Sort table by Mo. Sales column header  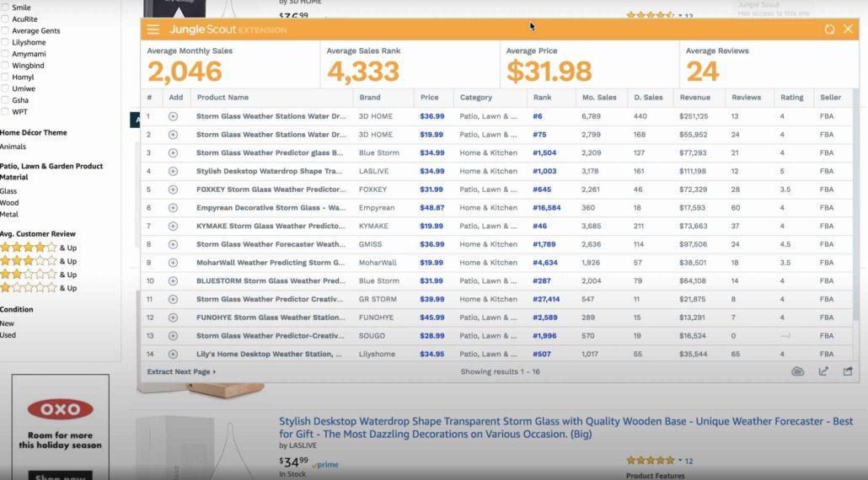click(x=598, y=98)
